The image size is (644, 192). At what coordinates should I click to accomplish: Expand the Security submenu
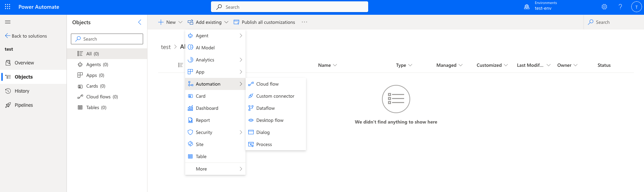(215, 132)
